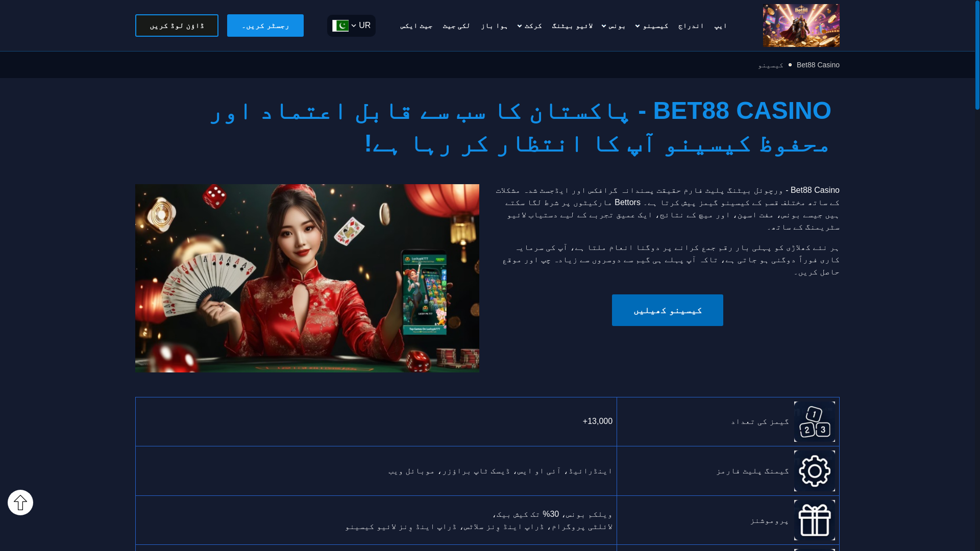Open the اندراج menu item
Image resolution: width=980 pixels, height=551 pixels.
[691, 26]
